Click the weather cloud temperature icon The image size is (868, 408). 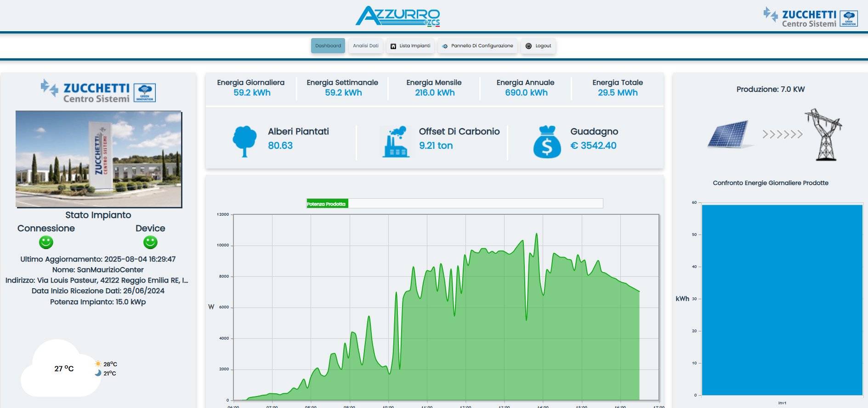tap(62, 369)
